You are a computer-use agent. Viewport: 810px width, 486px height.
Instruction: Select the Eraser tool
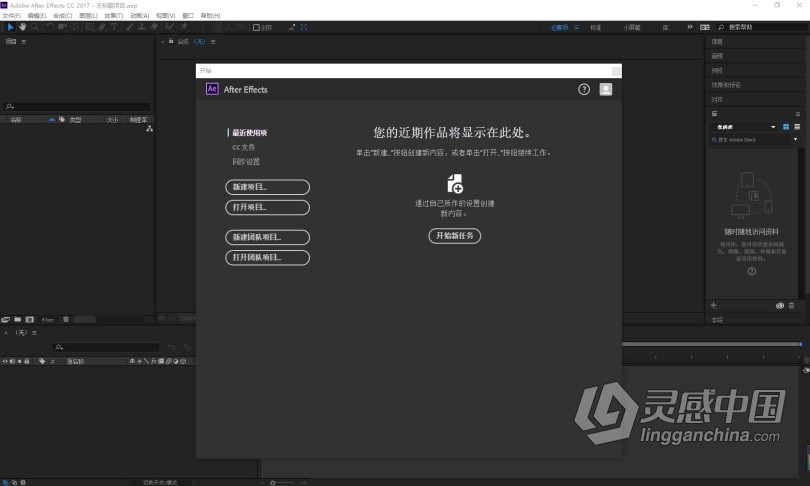tap(154, 27)
